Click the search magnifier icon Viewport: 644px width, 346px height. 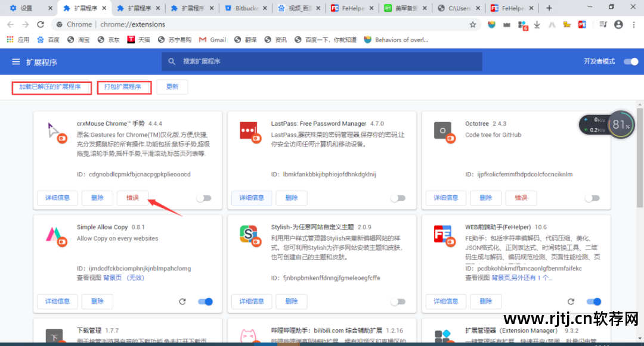172,61
